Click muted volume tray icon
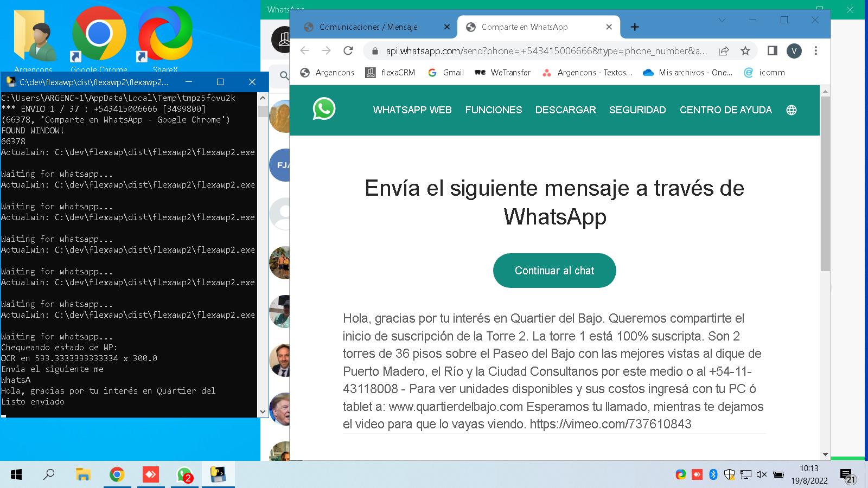 click(762, 475)
